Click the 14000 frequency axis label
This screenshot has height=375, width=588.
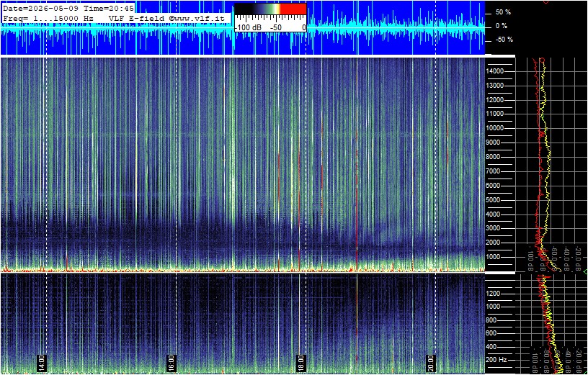494,71
